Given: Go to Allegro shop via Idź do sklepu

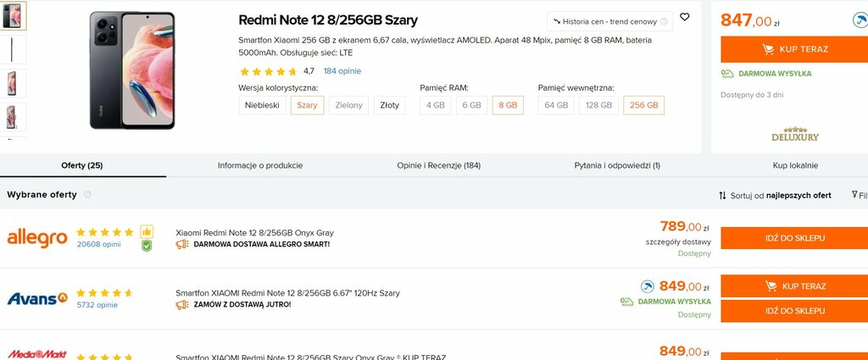Looking at the screenshot, I should pos(794,238).
